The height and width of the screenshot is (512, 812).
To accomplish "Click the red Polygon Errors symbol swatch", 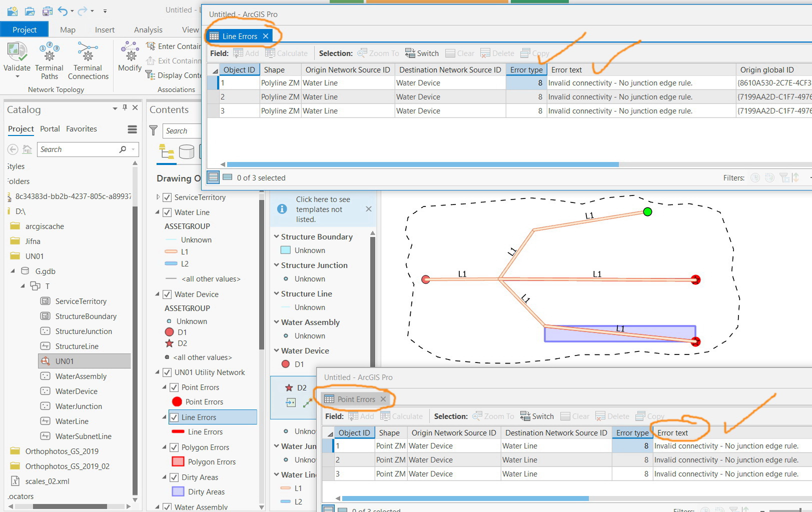I will (x=178, y=462).
